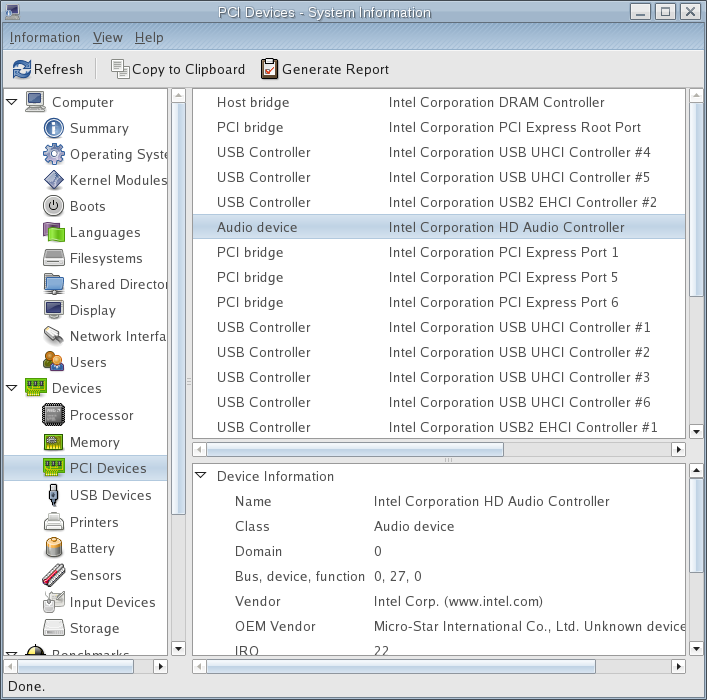Collapse the Device Information group
This screenshot has height=700, width=707.
click(x=201, y=476)
